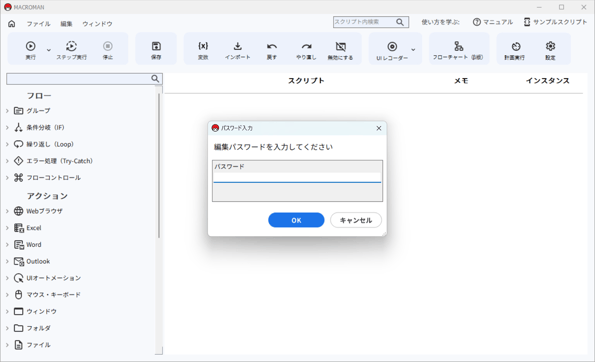
Task: Select the フォルダ action icon
Action: (19, 328)
